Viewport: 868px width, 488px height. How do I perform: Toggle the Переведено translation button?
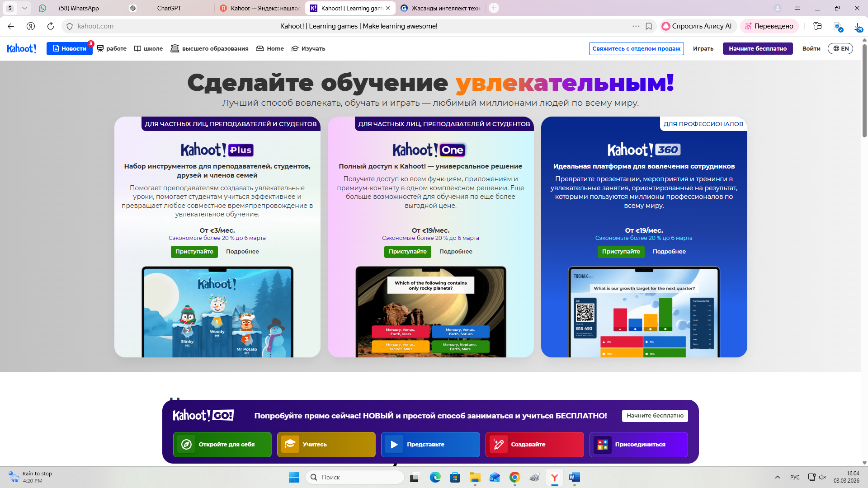(769, 26)
